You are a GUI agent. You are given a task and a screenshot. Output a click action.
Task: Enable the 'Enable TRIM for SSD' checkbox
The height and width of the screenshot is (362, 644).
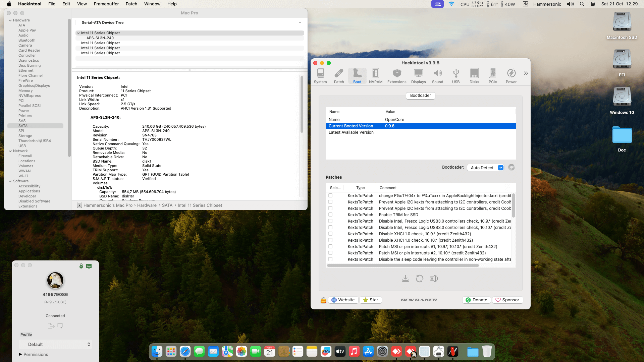330,215
